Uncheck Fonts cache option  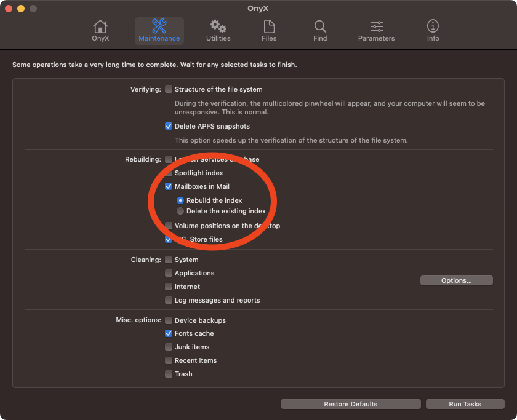(x=169, y=333)
